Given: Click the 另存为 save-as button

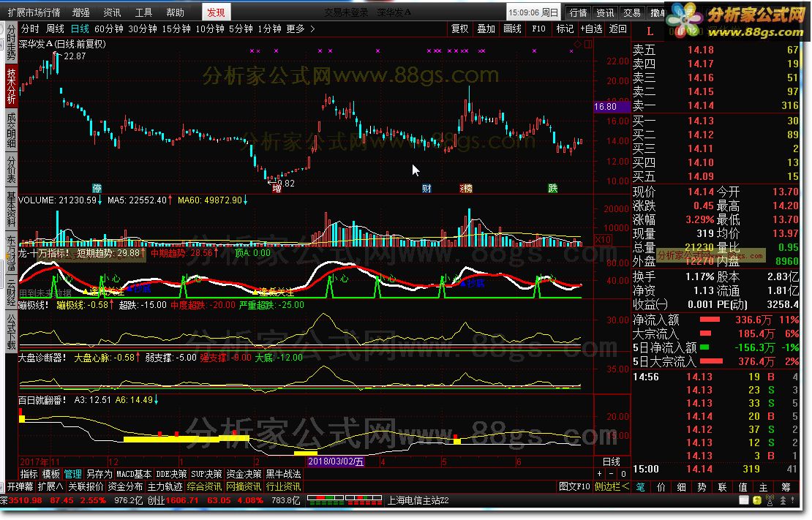Looking at the screenshot, I should pyautogui.click(x=99, y=474).
